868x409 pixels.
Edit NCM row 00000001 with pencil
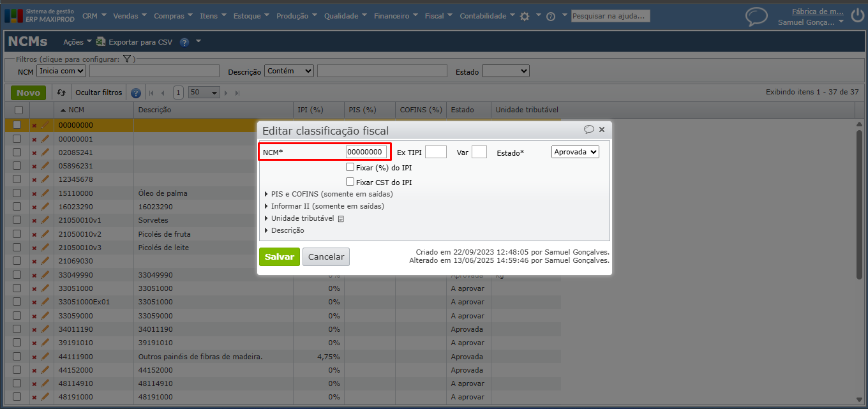(45, 138)
